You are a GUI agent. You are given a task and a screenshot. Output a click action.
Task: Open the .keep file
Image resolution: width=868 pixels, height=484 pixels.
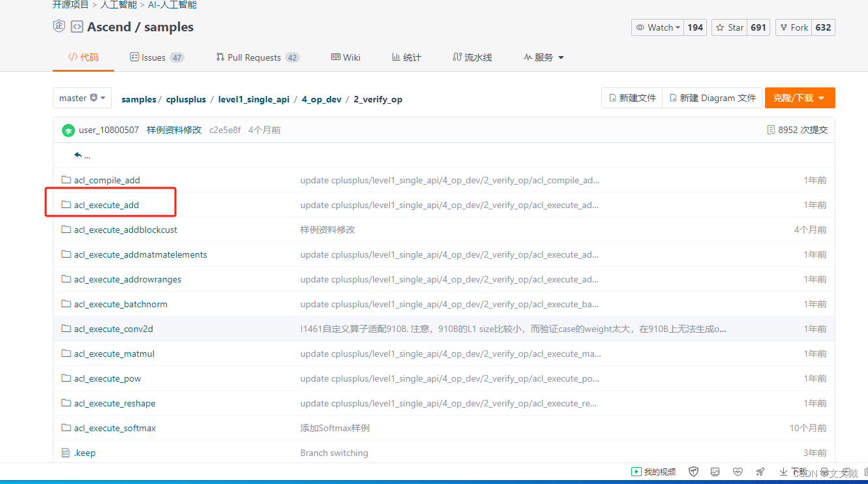point(85,453)
